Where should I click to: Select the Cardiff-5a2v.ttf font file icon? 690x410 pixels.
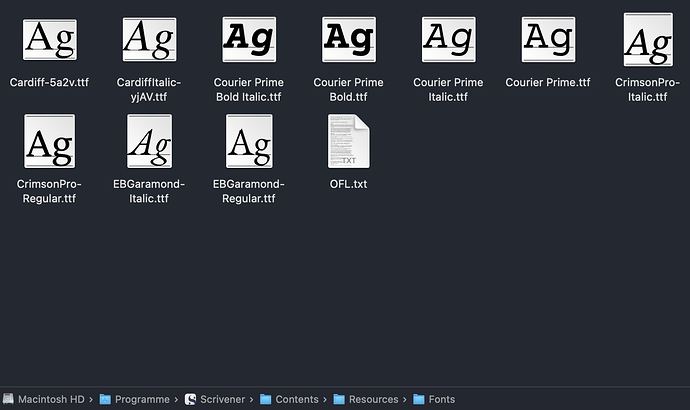(x=50, y=40)
